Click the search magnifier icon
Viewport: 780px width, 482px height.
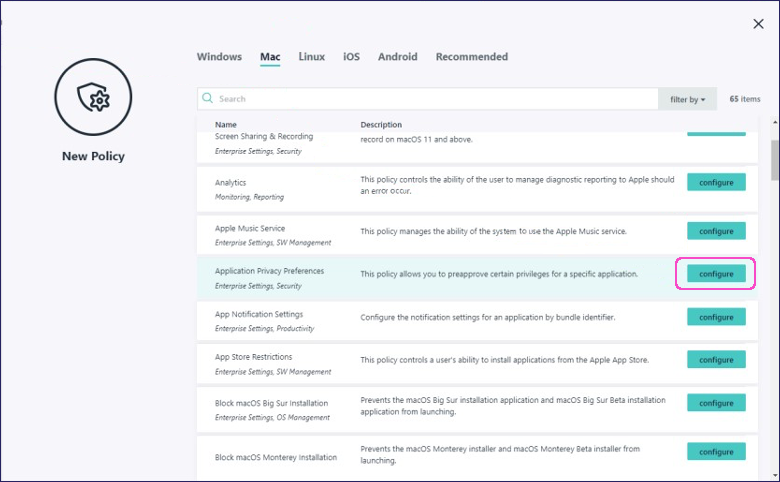coord(208,99)
